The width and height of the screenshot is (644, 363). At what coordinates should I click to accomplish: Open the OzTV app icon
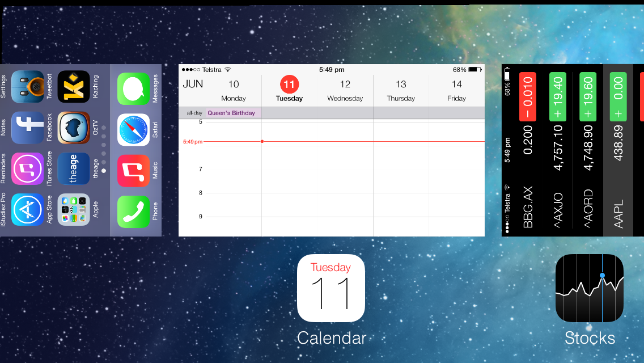[74, 128]
